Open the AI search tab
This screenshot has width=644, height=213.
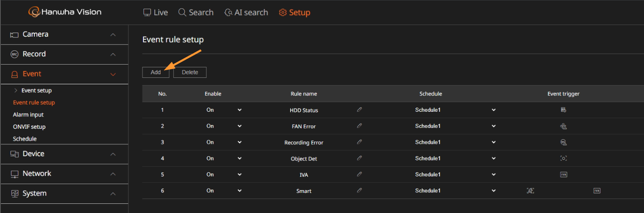[246, 12]
